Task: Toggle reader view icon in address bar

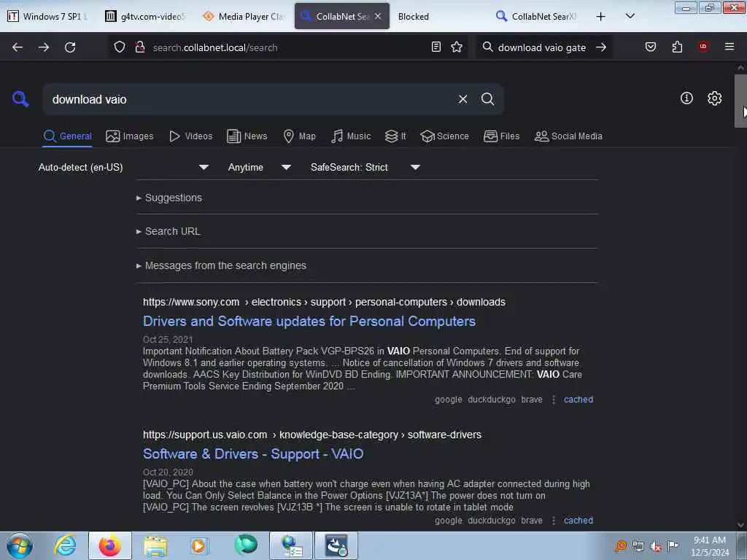Action: click(x=436, y=47)
